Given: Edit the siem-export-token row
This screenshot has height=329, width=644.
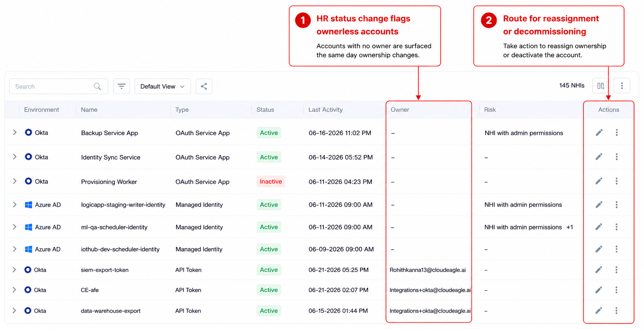Looking at the screenshot, I should (x=599, y=270).
